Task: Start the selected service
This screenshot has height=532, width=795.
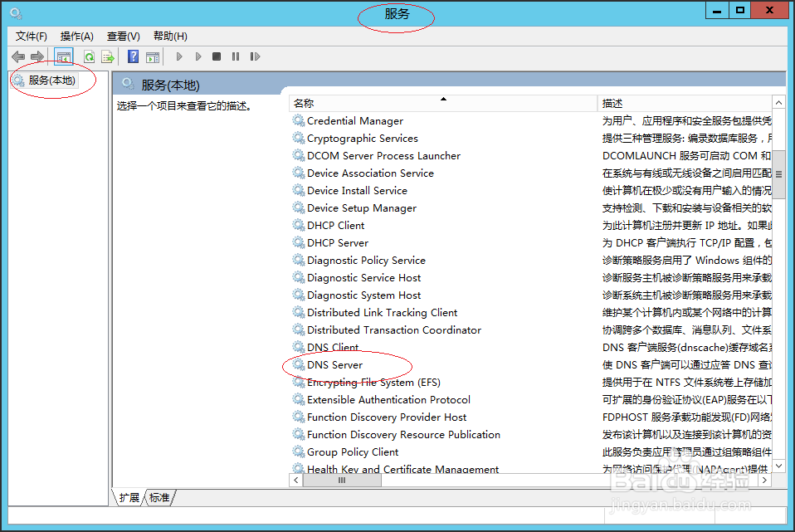Action: click(179, 56)
